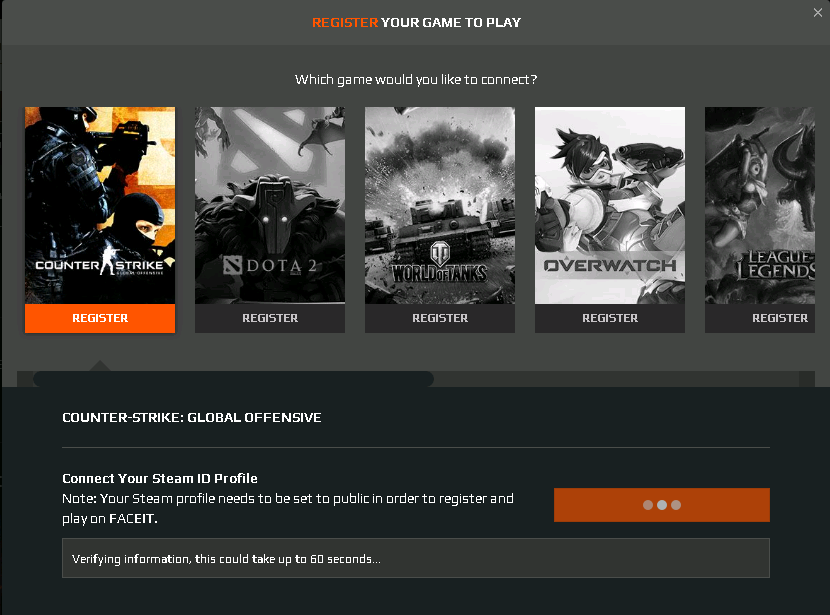This screenshot has height=615, width=830.
Task: Click Register under Dota 2
Action: [x=270, y=318]
